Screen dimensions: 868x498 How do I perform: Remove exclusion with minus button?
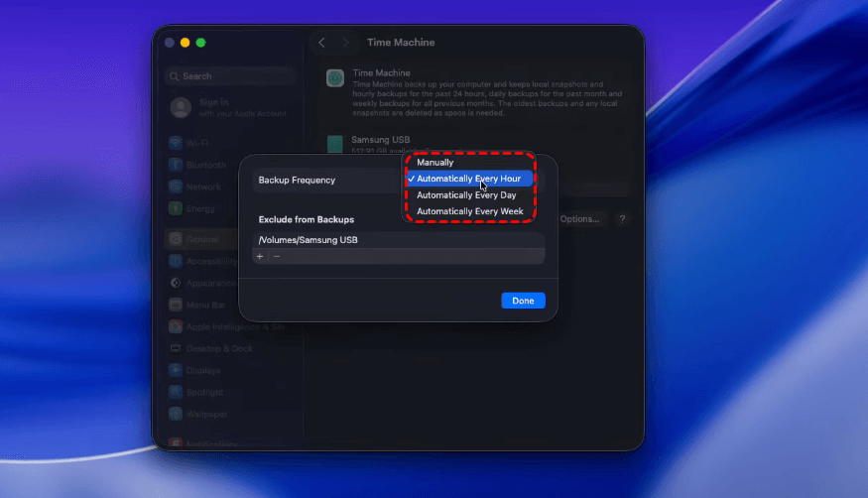pos(277,256)
